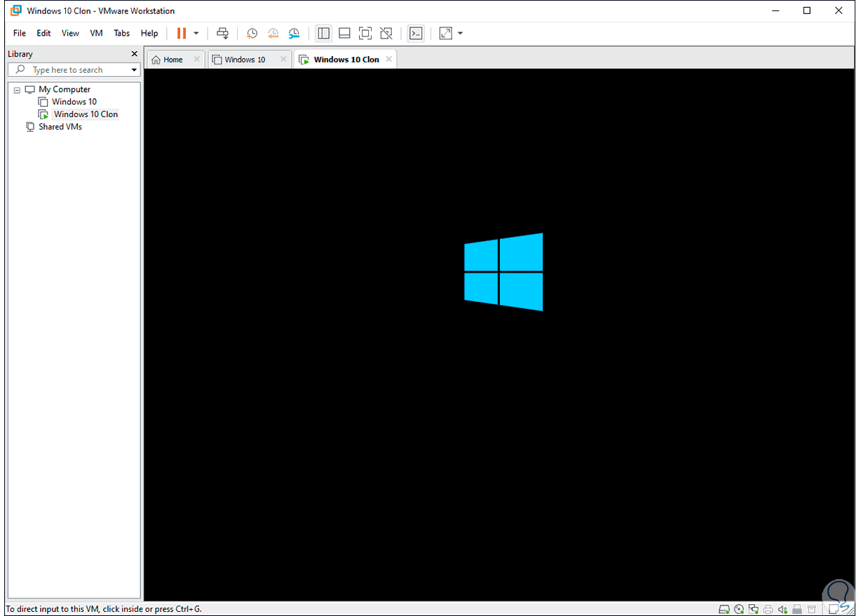Click the stretch guest display icon
Screen dimensions: 861x616
(446, 33)
